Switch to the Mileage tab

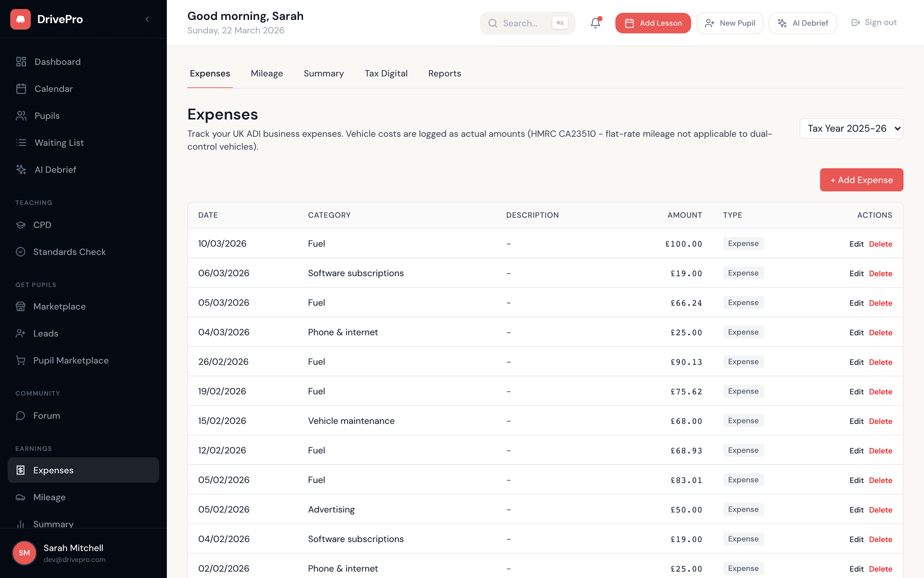click(x=267, y=73)
